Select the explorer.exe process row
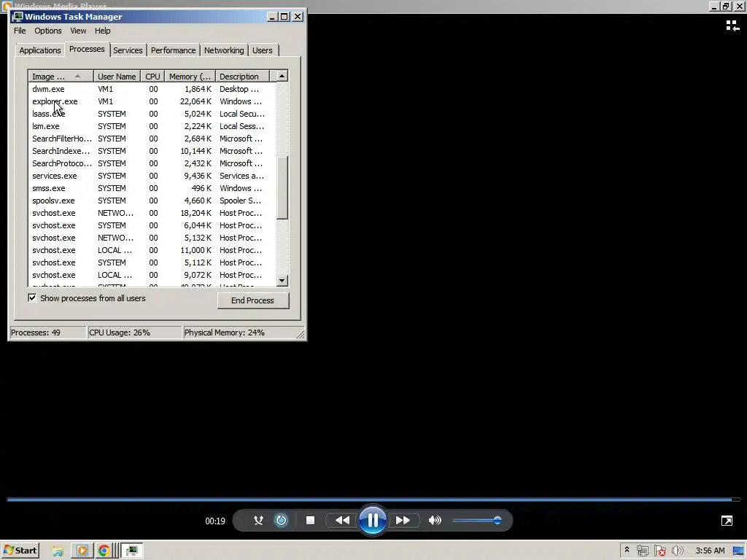Image resolution: width=747 pixels, height=560 pixels. [152, 101]
